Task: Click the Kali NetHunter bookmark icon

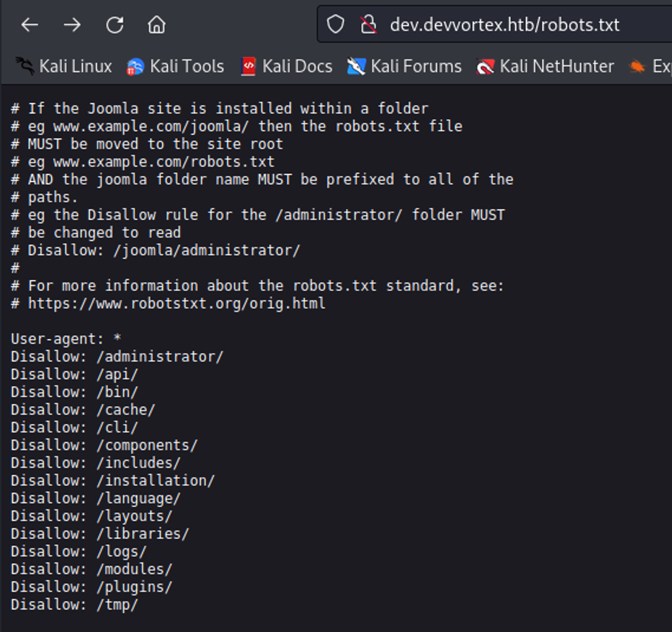Action: pos(485,67)
